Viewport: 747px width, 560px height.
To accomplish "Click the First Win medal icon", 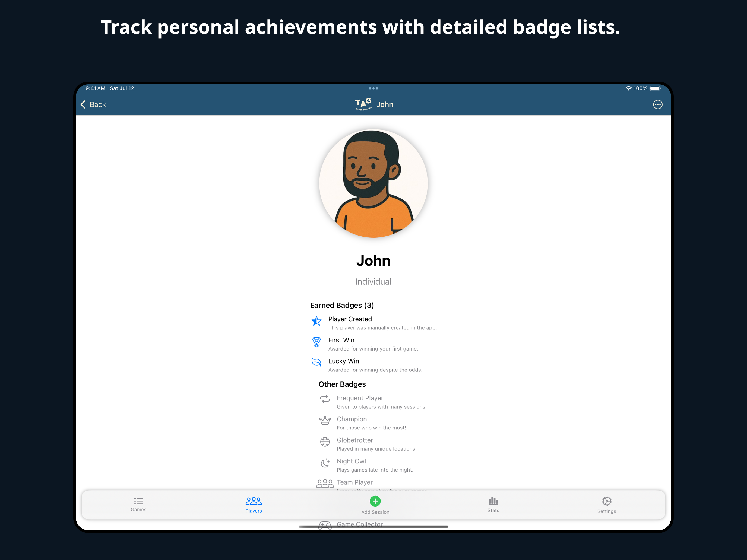I will point(316,342).
